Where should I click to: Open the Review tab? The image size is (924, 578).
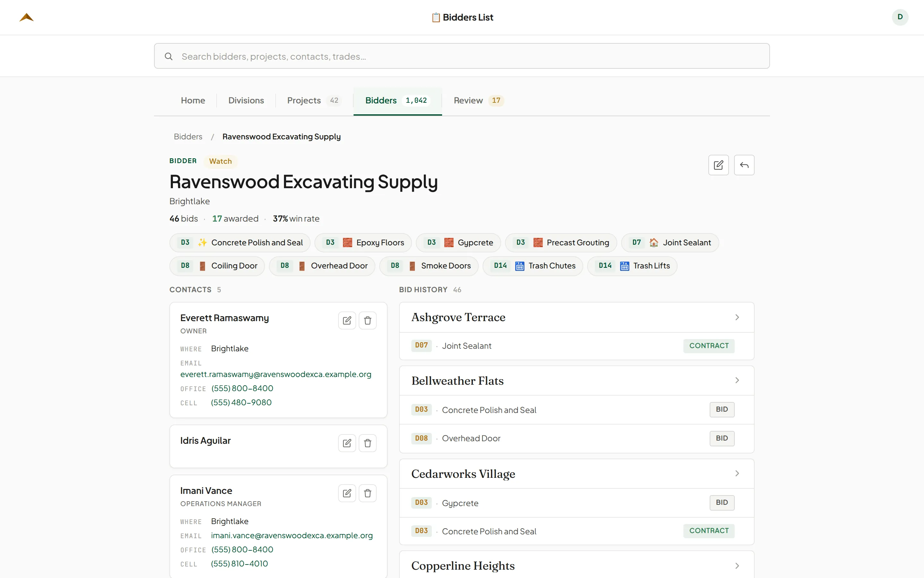479,101
